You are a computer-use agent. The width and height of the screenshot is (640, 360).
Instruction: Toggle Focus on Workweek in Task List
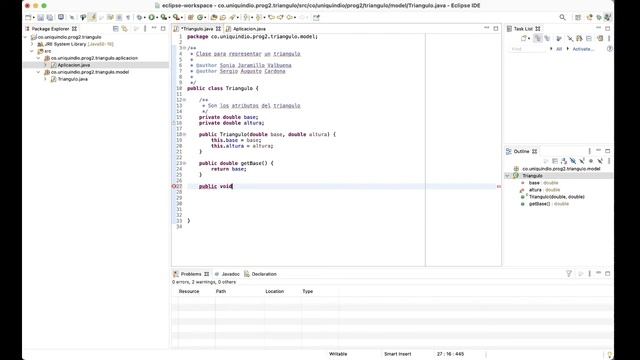(x=559, y=38)
